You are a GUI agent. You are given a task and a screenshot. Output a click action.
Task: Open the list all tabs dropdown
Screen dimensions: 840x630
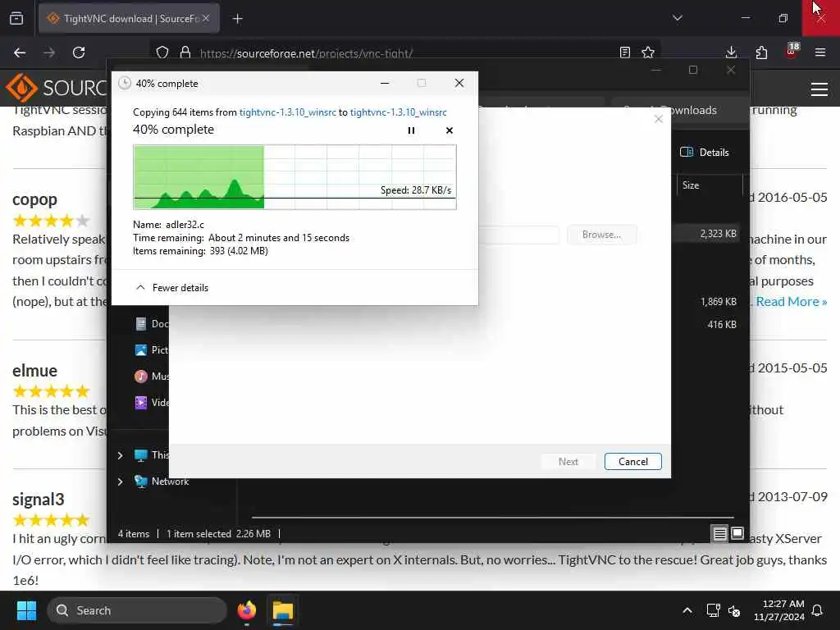click(x=677, y=18)
